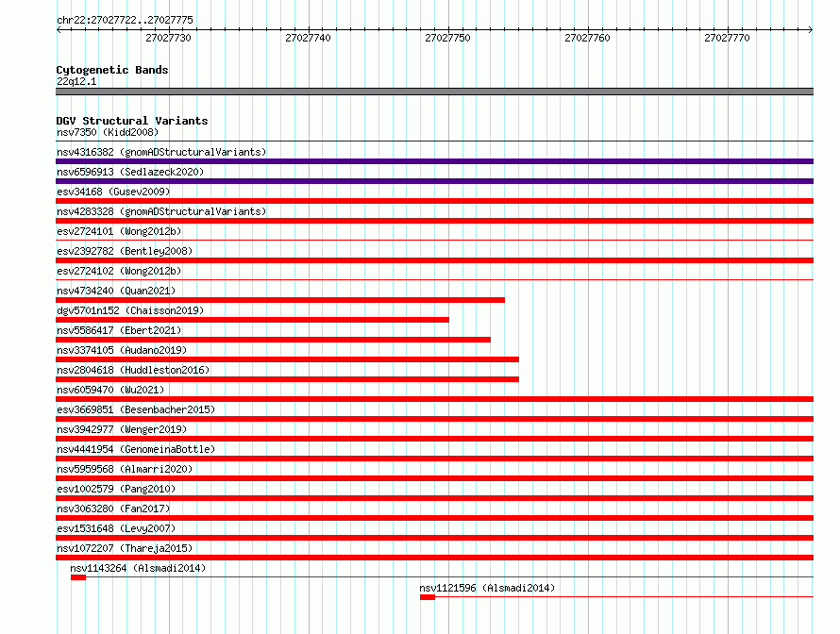Click the right arrowhead of the ruler
The image size is (840, 634).
point(811,29)
